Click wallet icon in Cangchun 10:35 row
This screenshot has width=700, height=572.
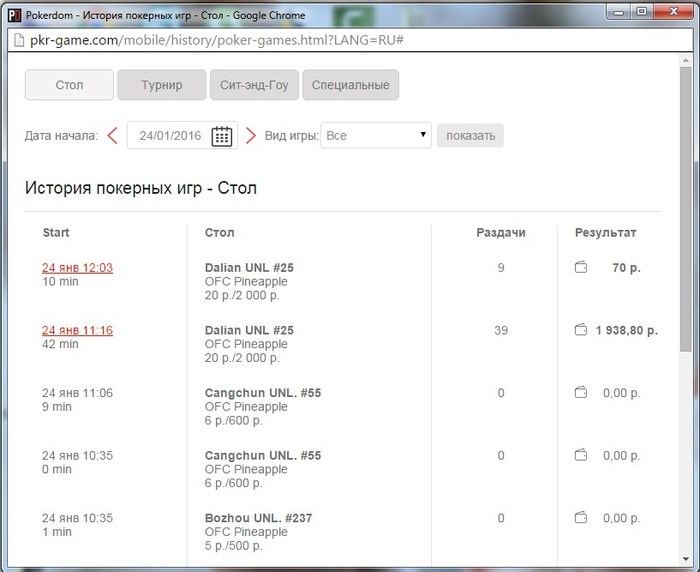click(x=580, y=455)
